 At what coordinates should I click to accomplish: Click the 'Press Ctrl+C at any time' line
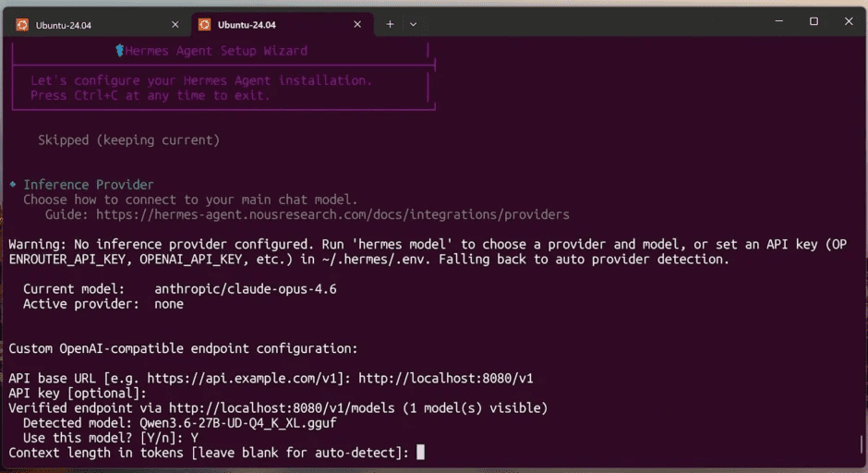tap(151, 95)
